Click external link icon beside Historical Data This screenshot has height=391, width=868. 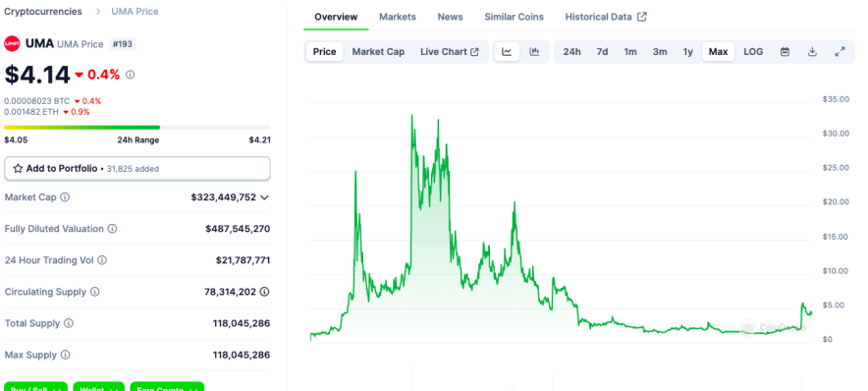coord(641,17)
